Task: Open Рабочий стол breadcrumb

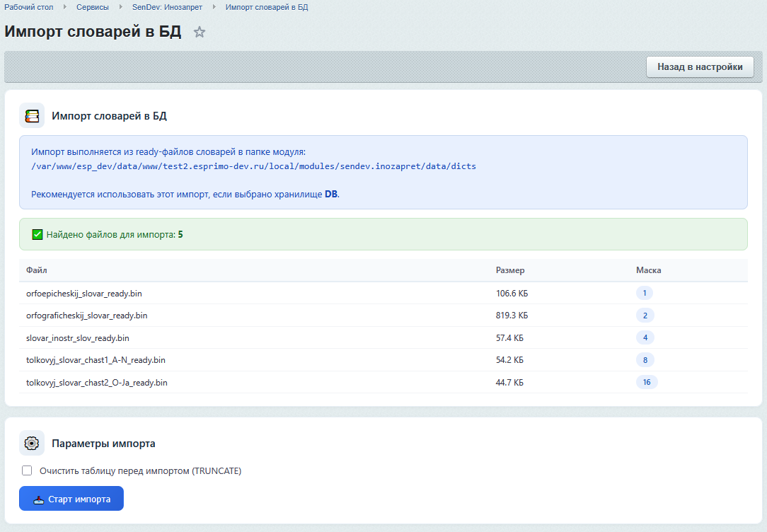Action: tap(29, 7)
